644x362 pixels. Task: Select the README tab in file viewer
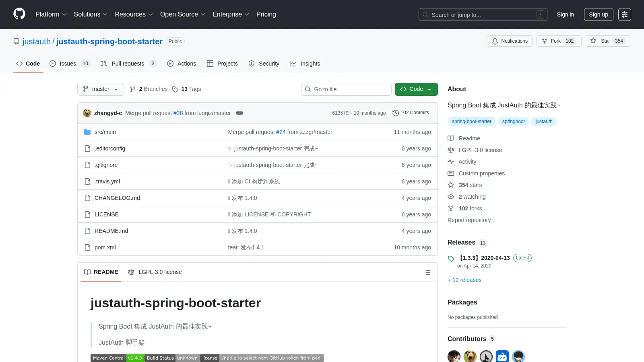click(101, 272)
